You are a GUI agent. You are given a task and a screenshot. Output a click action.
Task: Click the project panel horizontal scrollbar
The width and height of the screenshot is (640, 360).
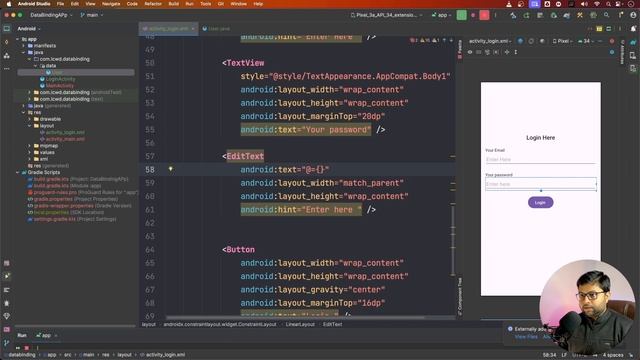pos(76,326)
